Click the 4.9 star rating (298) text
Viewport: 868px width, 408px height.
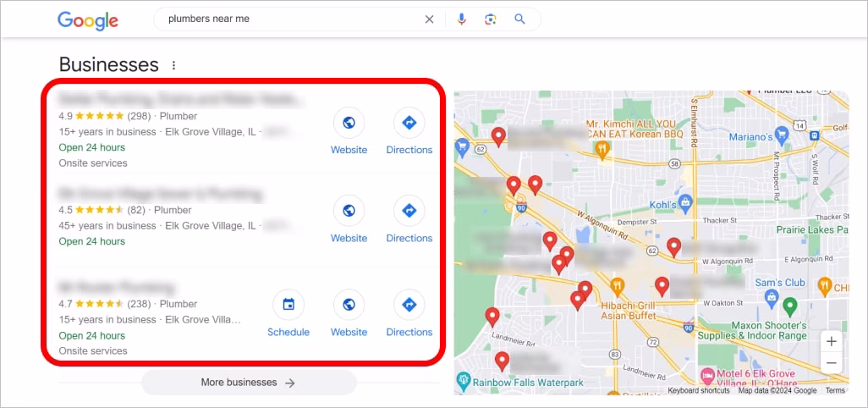click(x=103, y=116)
